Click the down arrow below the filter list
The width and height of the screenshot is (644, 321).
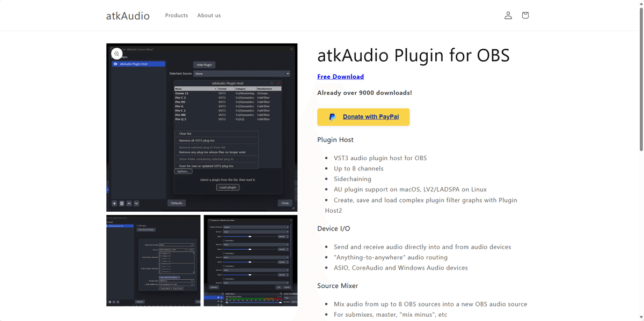tap(136, 203)
